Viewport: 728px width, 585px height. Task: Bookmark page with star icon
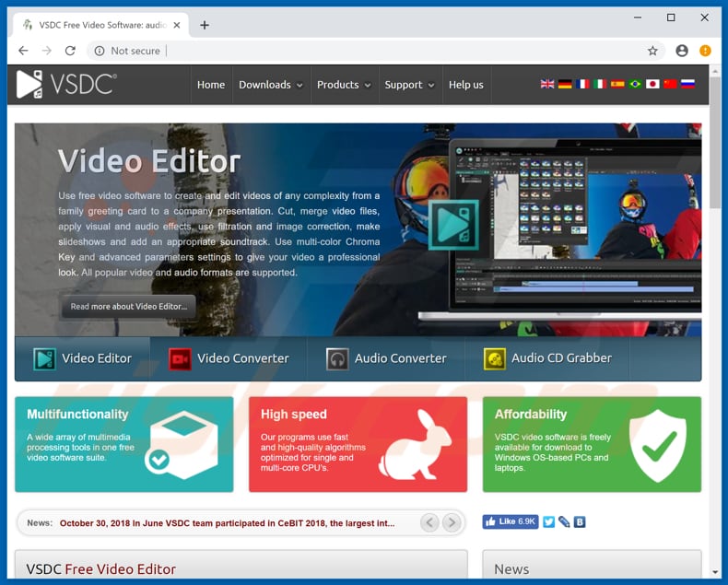point(652,51)
